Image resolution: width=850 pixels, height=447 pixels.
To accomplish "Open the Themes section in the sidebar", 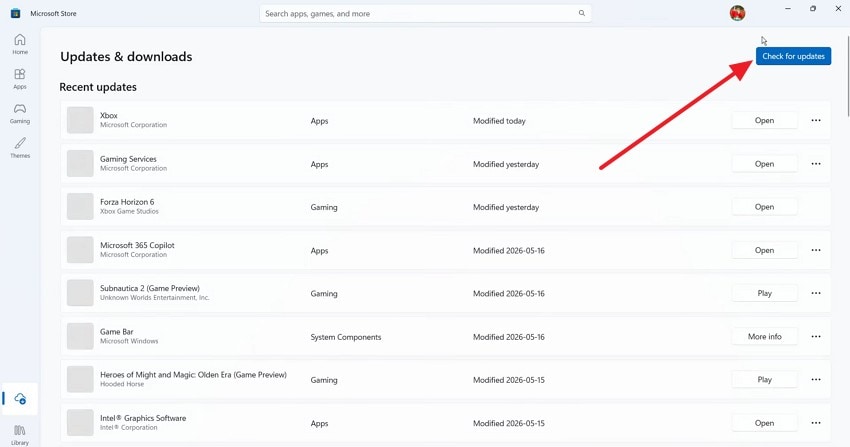I will [20, 147].
